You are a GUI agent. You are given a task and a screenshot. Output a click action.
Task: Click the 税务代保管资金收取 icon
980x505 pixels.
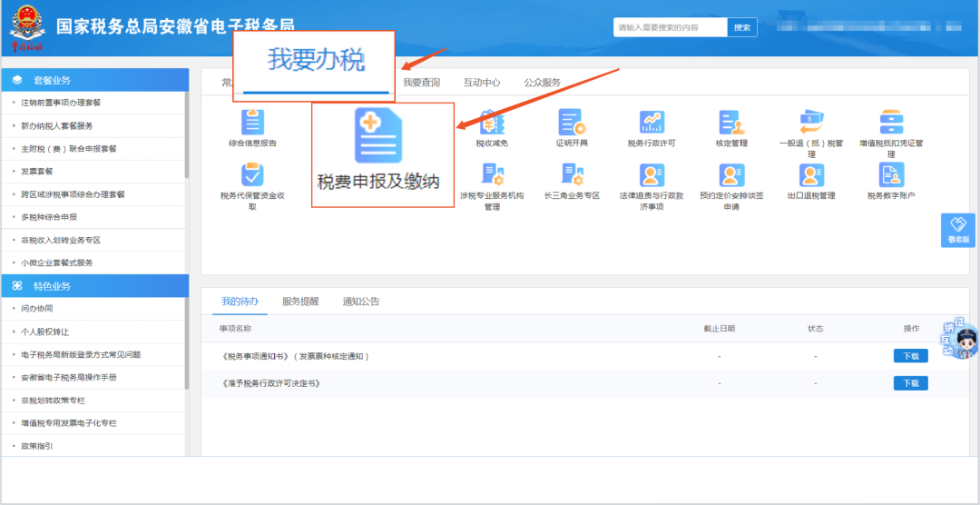tap(252, 175)
